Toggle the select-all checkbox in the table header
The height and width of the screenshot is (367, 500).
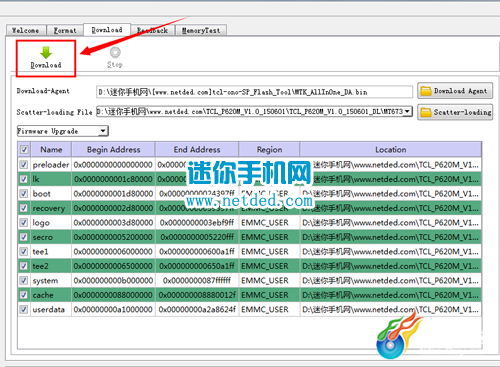[x=24, y=149]
